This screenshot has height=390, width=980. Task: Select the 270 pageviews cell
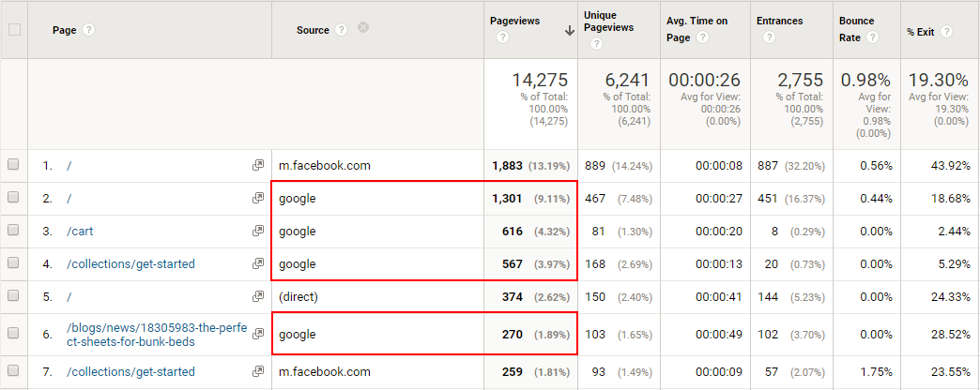[512, 335]
